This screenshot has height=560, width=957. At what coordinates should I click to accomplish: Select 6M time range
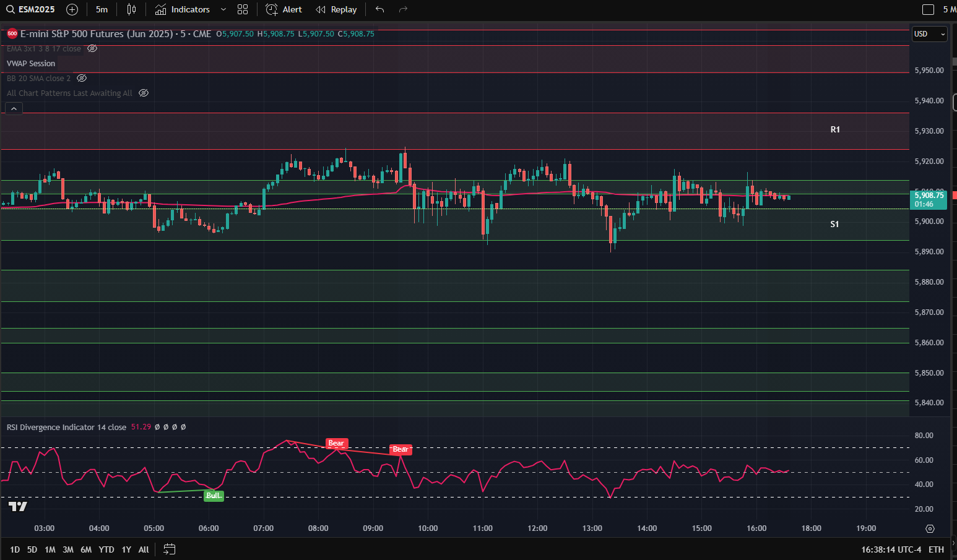pyautogui.click(x=86, y=549)
